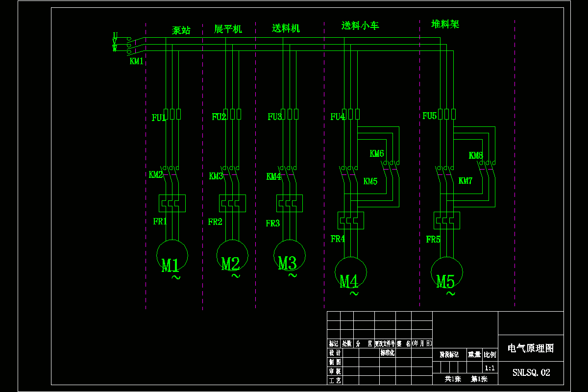Click the M4 motor symbol
588x392 pixels.
click(x=351, y=272)
